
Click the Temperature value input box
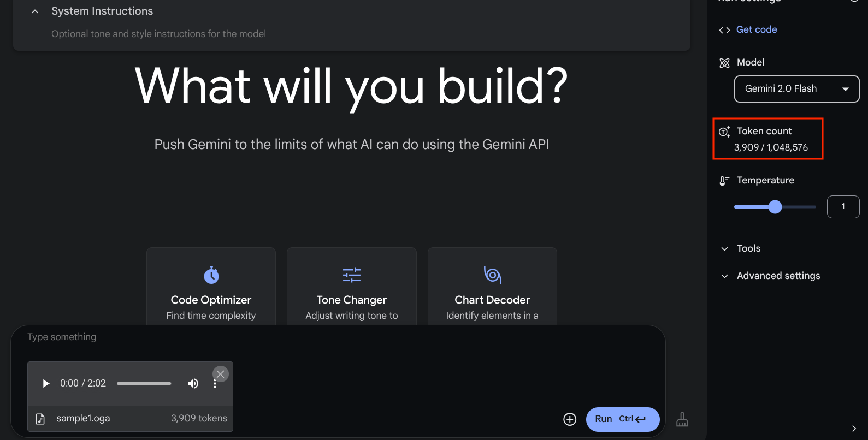(x=843, y=207)
